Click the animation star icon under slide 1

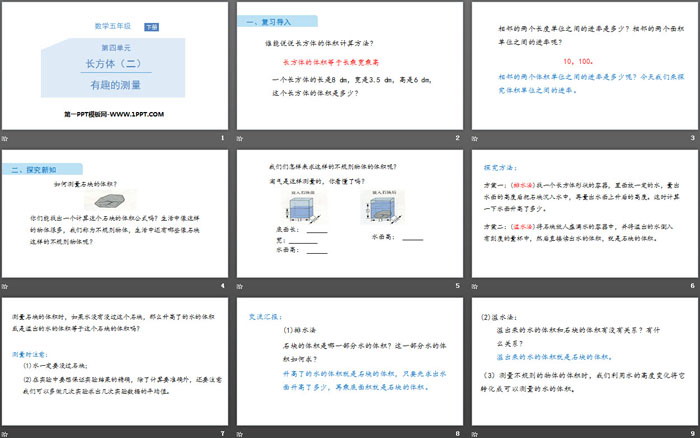pyautogui.click(x=5, y=138)
